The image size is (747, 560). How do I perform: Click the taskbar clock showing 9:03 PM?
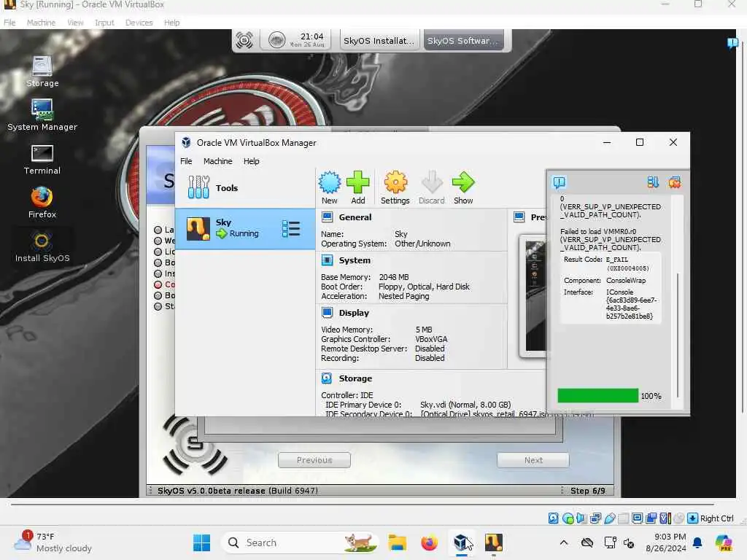(x=666, y=542)
